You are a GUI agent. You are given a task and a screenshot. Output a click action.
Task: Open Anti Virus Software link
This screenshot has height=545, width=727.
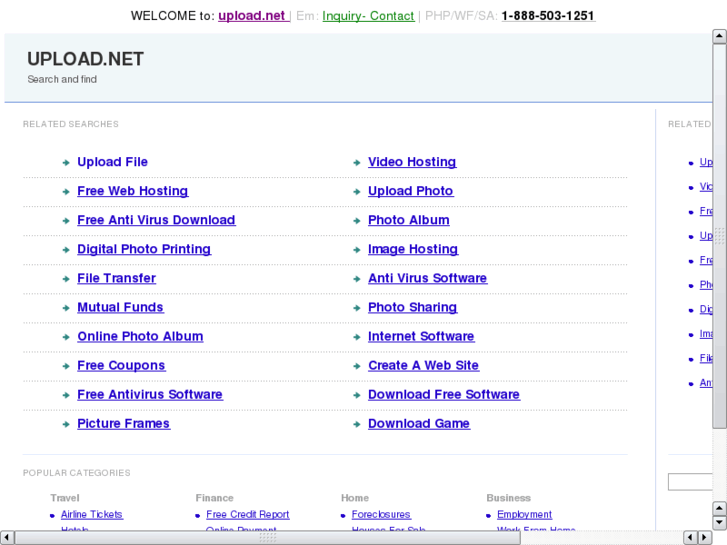click(x=427, y=278)
